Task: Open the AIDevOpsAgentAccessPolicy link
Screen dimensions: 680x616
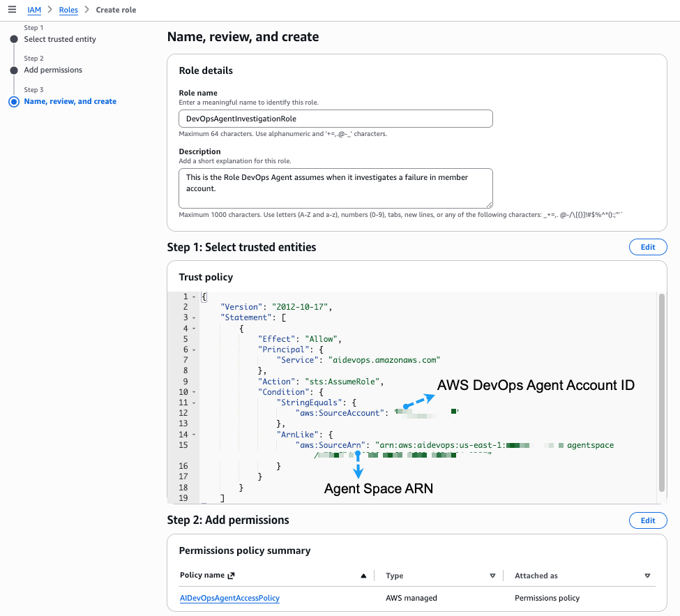Action: click(x=229, y=599)
